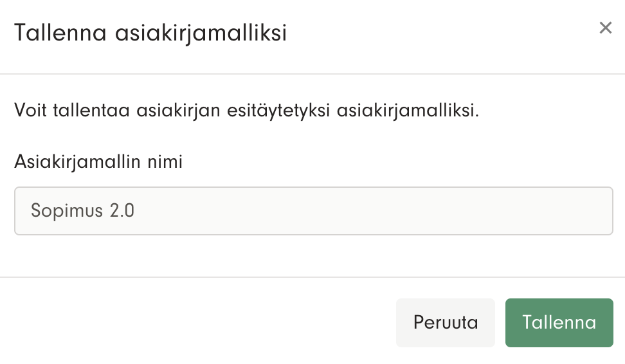
Task: Close the dialog with the X icon
Action: point(605,28)
